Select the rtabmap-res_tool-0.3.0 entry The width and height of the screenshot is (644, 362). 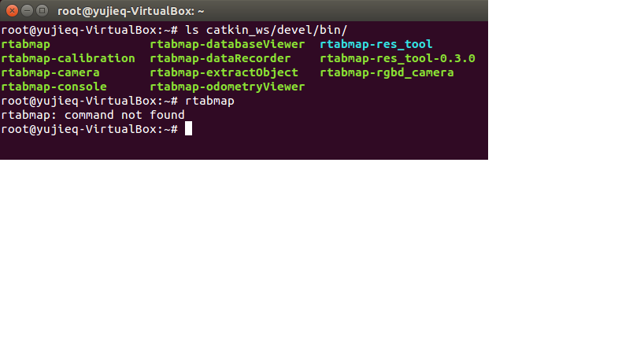[x=397, y=58]
